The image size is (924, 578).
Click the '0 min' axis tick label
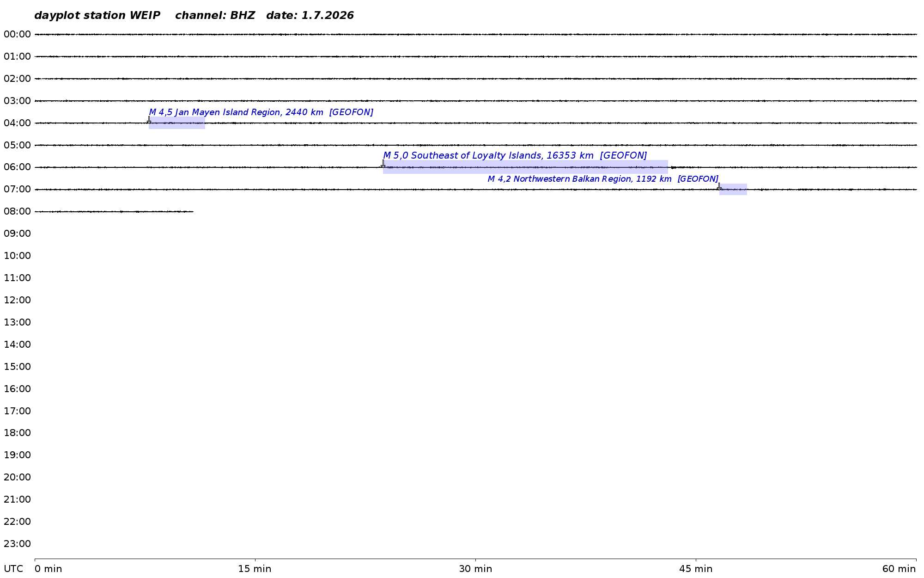click(48, 569)
